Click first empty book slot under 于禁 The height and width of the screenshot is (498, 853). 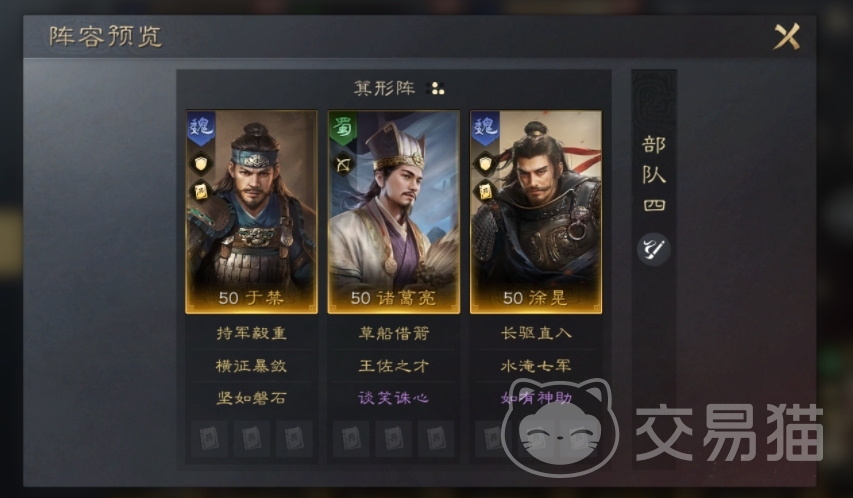coord(209,438)
